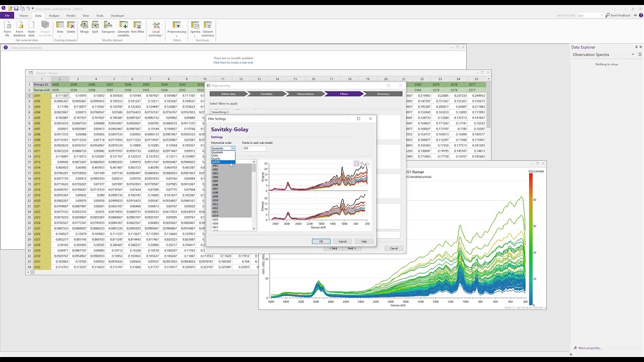The image size is (644, 362).
Task: Click Cancel in Preprocessing wizard
Action: pos(393,248)
